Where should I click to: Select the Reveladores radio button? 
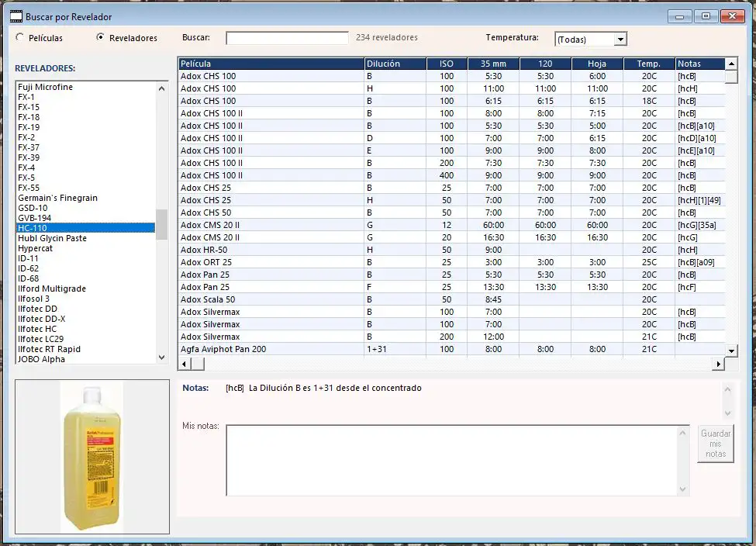pos(100,37)
